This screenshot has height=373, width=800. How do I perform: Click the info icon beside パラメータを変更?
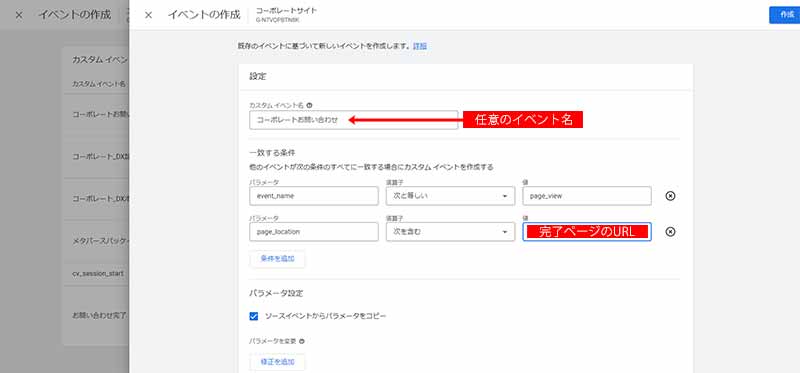point(302,341)
